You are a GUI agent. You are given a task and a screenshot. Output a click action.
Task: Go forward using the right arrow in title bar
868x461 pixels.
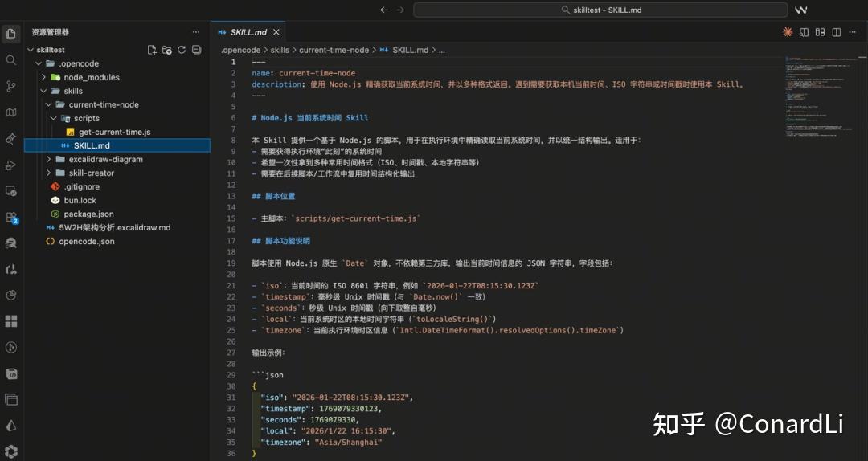[400, 10]
